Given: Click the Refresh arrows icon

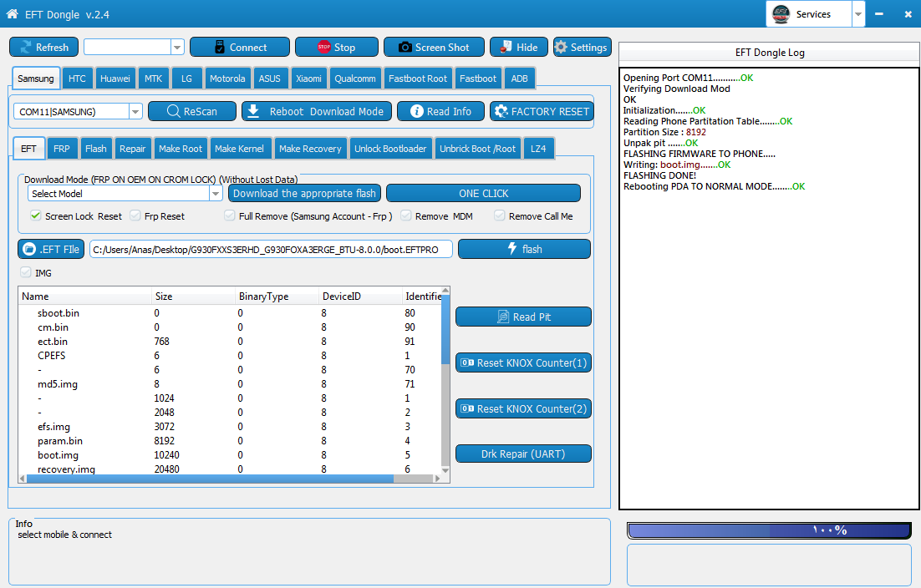Looking at the screenshot, I should [x=26, y=48].
